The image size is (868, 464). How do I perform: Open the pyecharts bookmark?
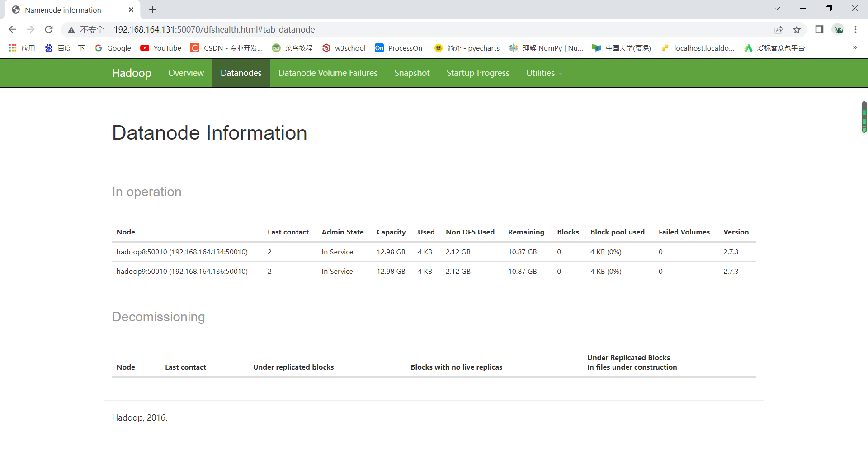(x=467, y=48)
